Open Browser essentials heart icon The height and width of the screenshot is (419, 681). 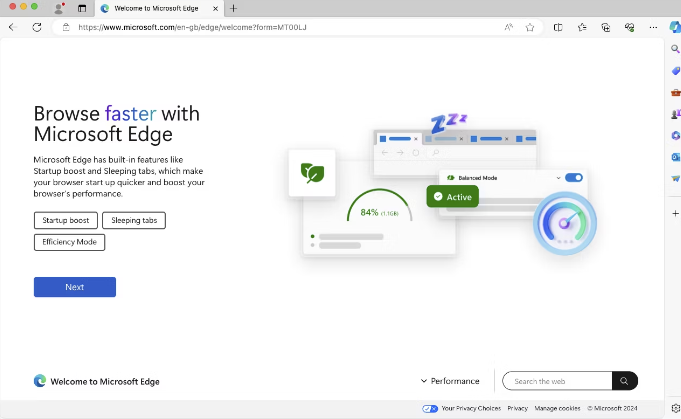coord(629,27)
